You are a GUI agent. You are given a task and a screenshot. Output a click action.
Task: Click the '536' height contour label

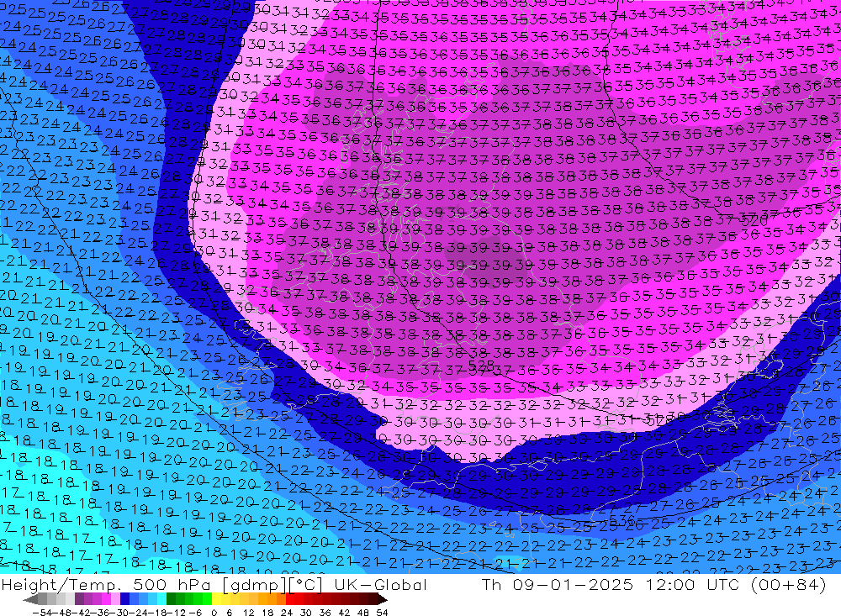pyautogui.click(x=622, y=520)
